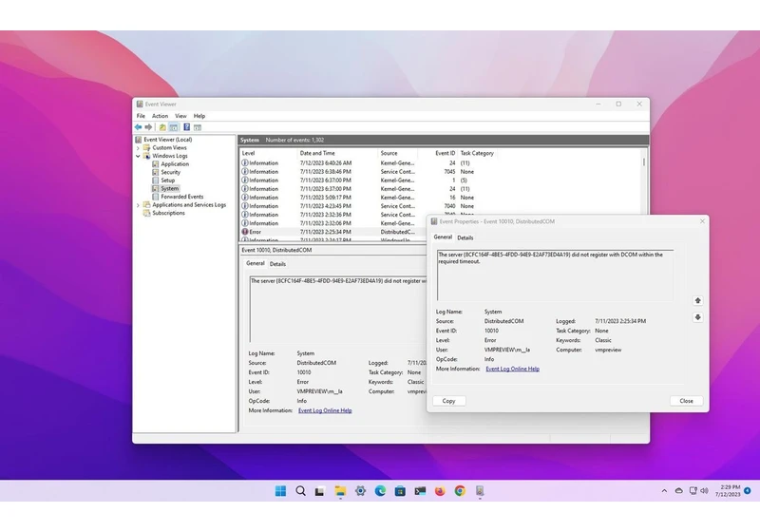760x532 pixels.
Task: Open the View menu
Action: pos(180,116)
